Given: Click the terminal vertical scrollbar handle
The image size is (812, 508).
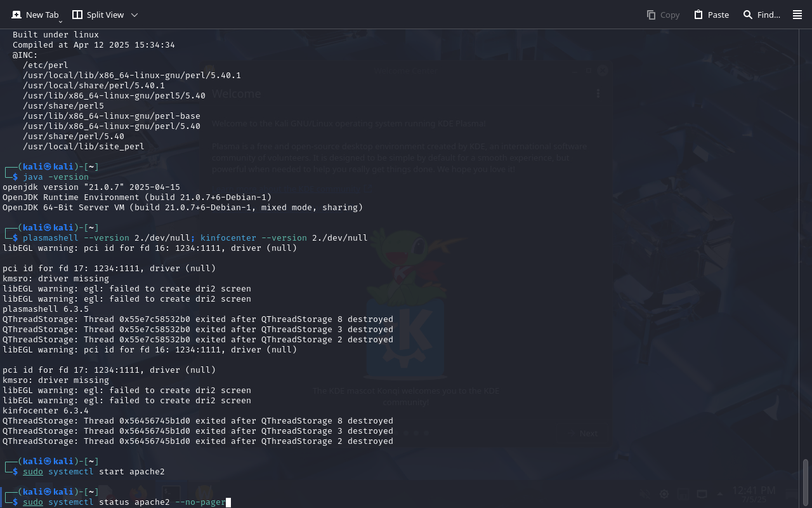Looking at the screenshot, I should 806,483.
